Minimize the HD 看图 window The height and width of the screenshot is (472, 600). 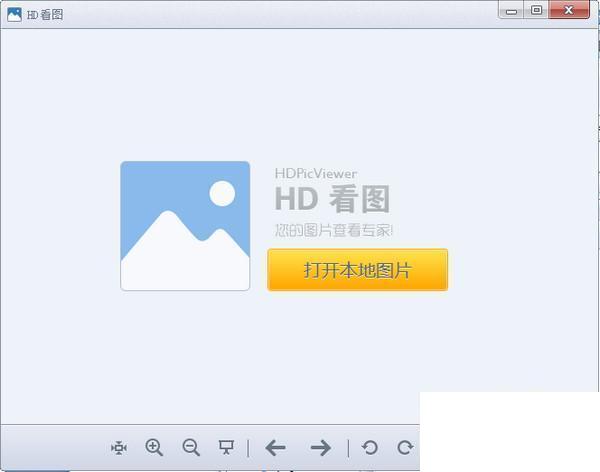pyautogui.click(x=511, y=11)
